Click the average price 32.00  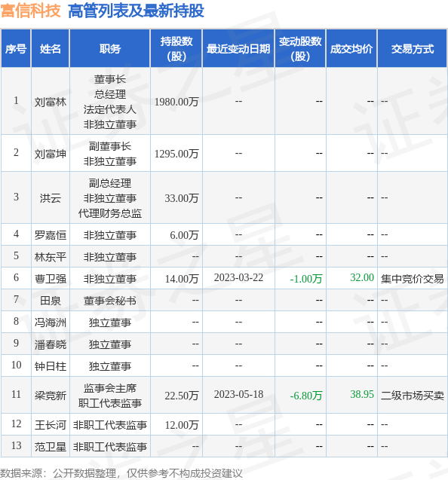tap(362, 277)
